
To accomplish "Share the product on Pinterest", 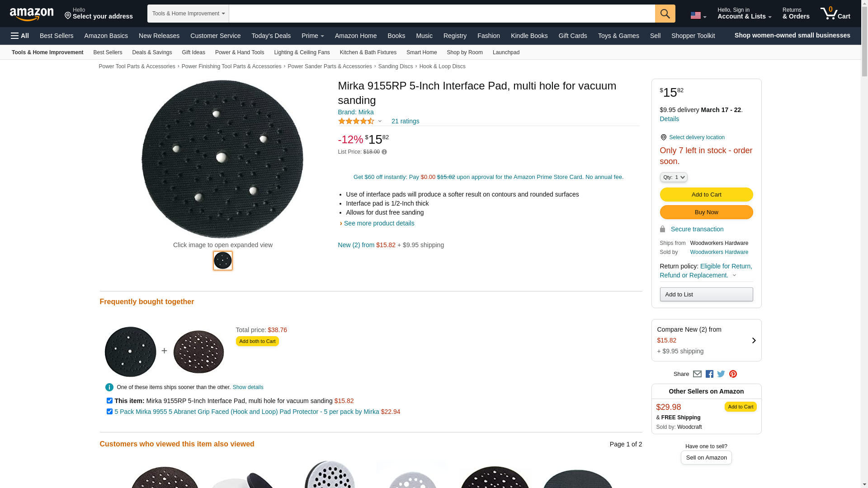I will click(733, 374).
